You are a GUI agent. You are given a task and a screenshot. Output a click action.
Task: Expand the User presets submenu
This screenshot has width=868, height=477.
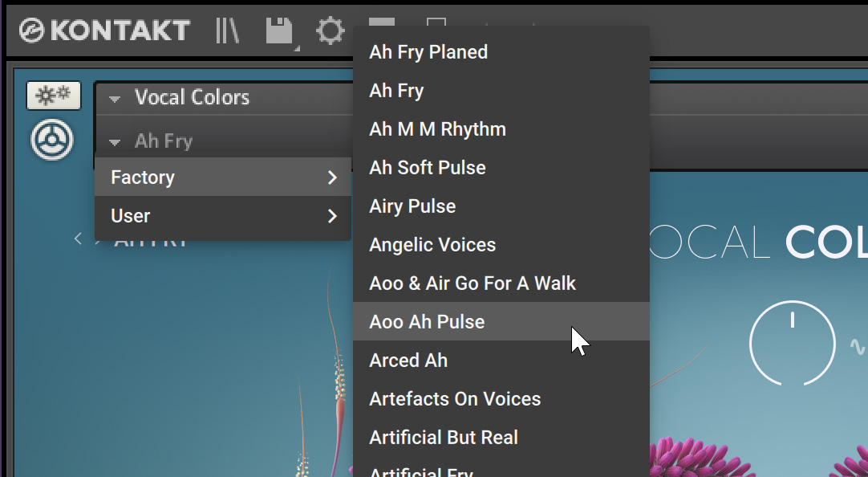coord(222,216)
